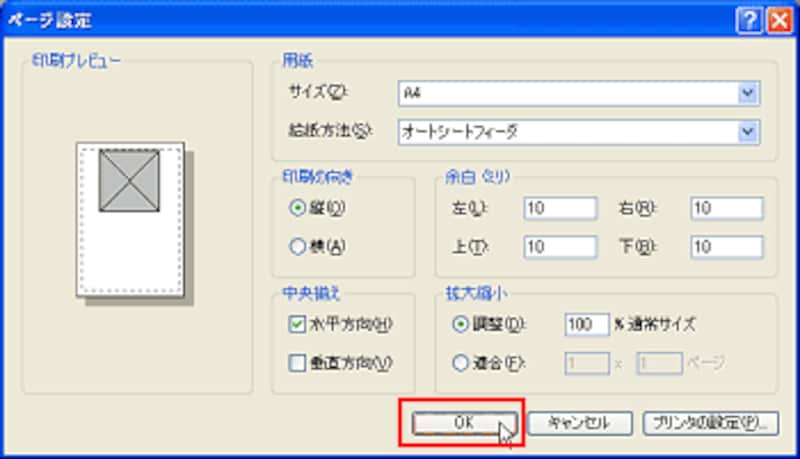
Task: Click the 上 top margin input field
Action: (x=559, y=246)
